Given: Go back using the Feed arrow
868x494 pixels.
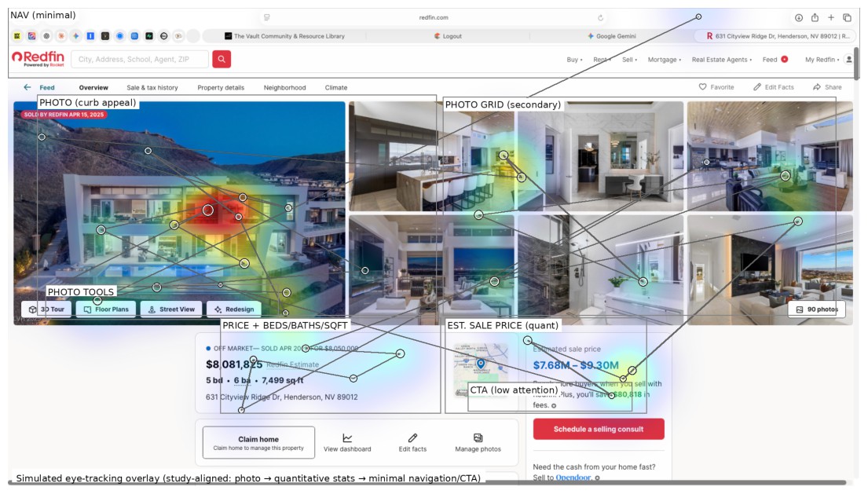Looking at the screenshot, I should click(27, 87).
